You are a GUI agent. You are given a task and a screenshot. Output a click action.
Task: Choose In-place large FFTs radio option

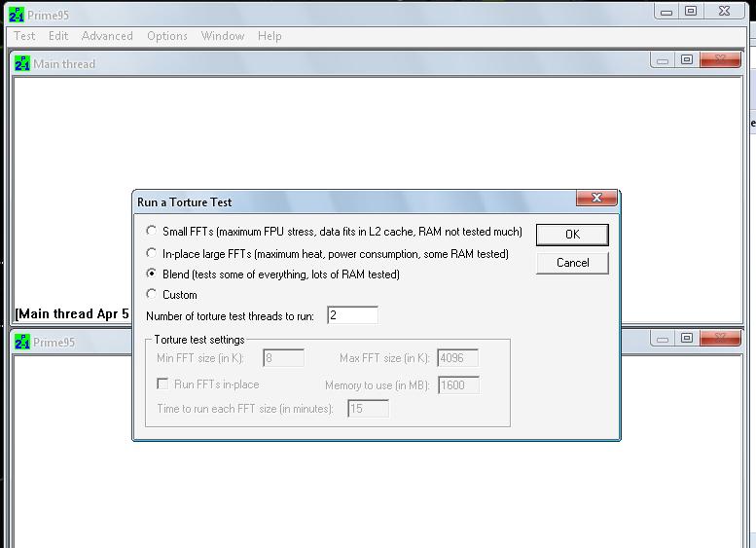click(x=152, y=253)
